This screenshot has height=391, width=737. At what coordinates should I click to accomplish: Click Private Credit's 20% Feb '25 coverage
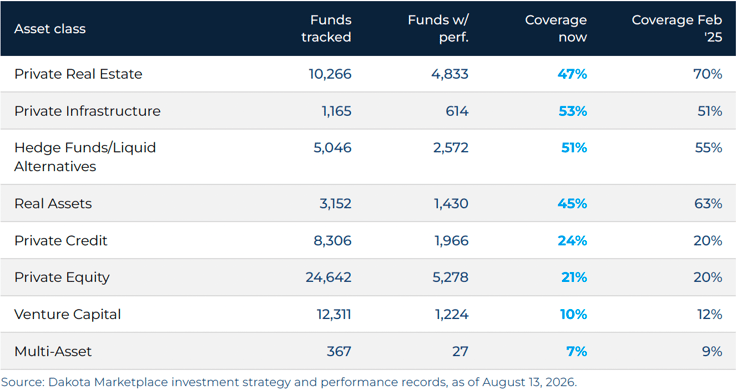(708, 241)
